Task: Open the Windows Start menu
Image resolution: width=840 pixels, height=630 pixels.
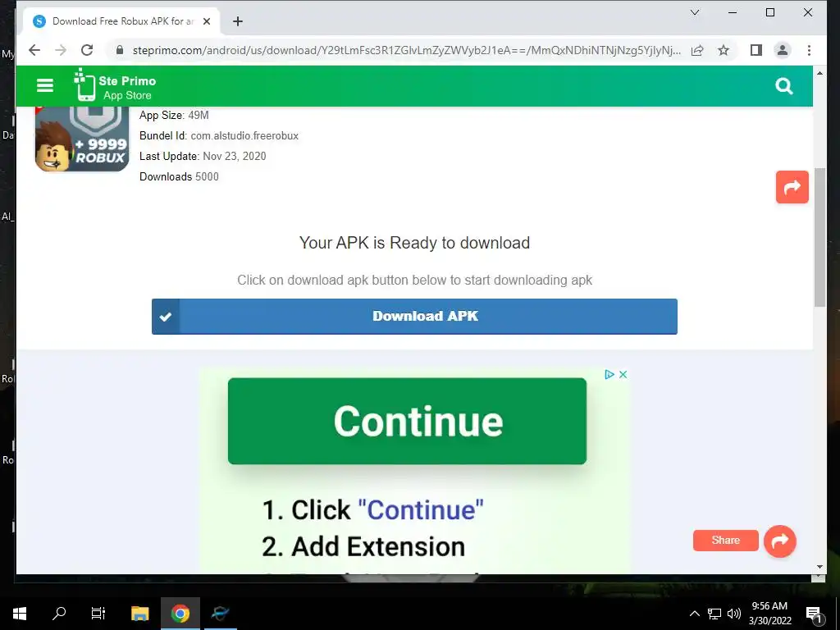Action: (x=20, y=614)
